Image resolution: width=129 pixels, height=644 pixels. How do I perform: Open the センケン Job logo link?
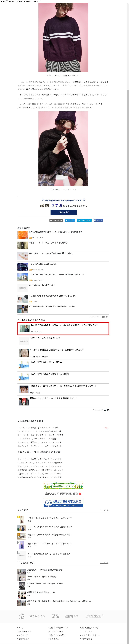56,616
